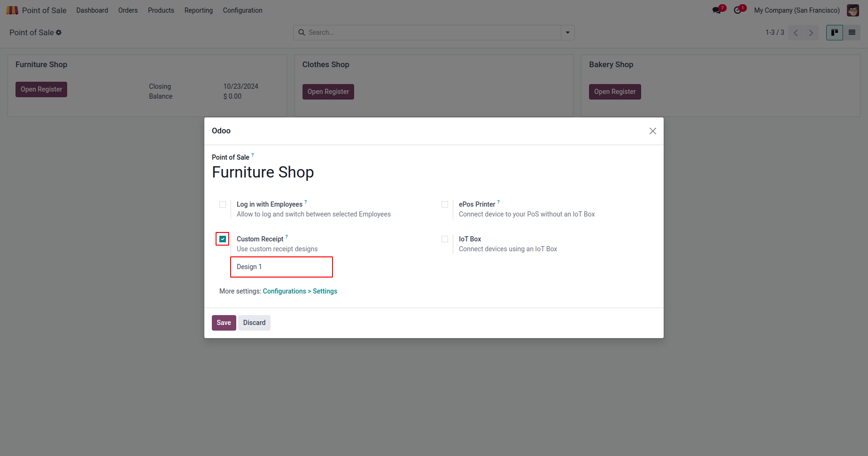This screenshot has height=456, width=868.
Task: Click the user avatar in top bar
Action: click(852, 10)
